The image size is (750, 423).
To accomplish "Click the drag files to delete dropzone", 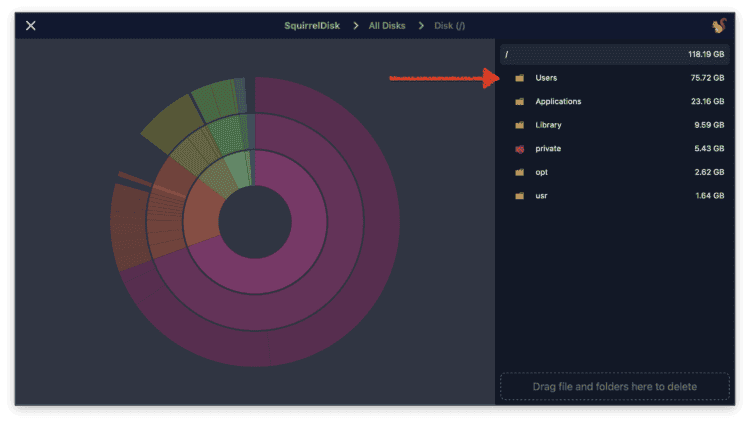I will 615,386.
